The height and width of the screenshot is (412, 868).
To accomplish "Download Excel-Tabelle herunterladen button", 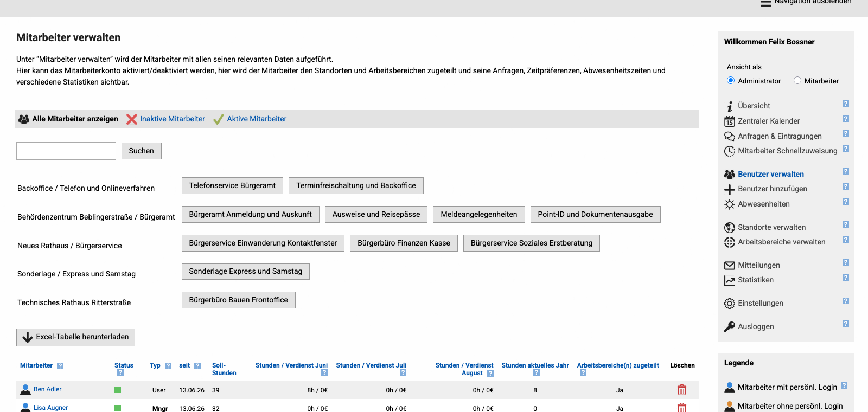I will (x=75, y=337).
